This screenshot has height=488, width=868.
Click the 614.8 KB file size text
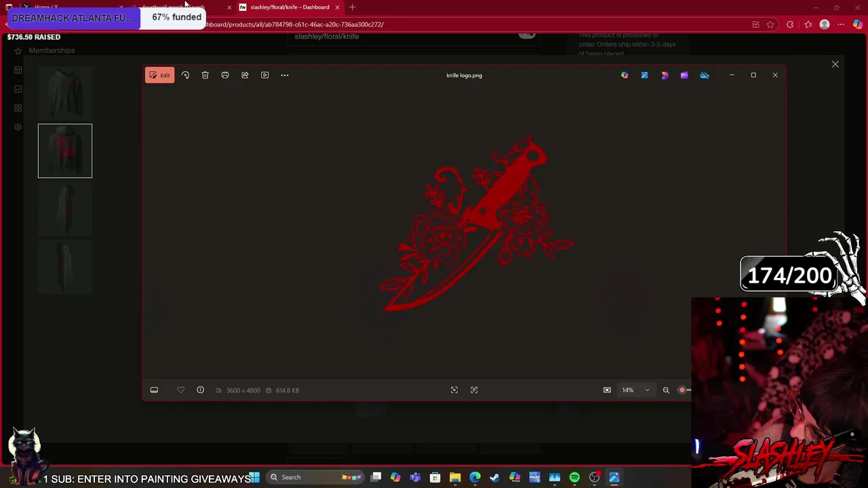(288, 390)
